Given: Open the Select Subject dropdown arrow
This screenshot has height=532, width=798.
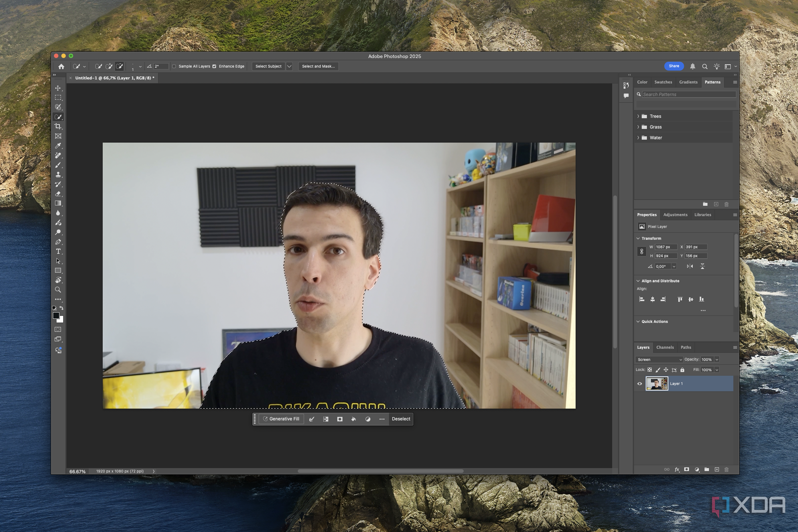Looking at the screenshot, I should coord(289,66).
